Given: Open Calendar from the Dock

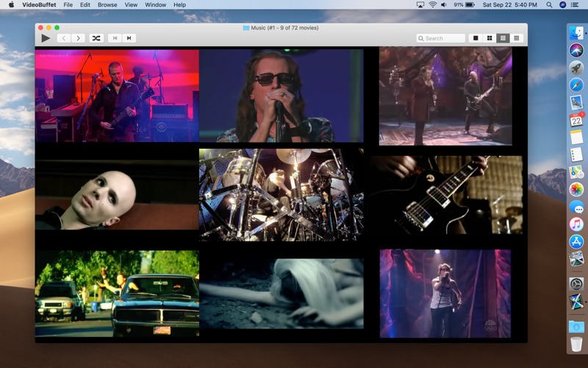Looking at the screenshot, I should [576, 120].
